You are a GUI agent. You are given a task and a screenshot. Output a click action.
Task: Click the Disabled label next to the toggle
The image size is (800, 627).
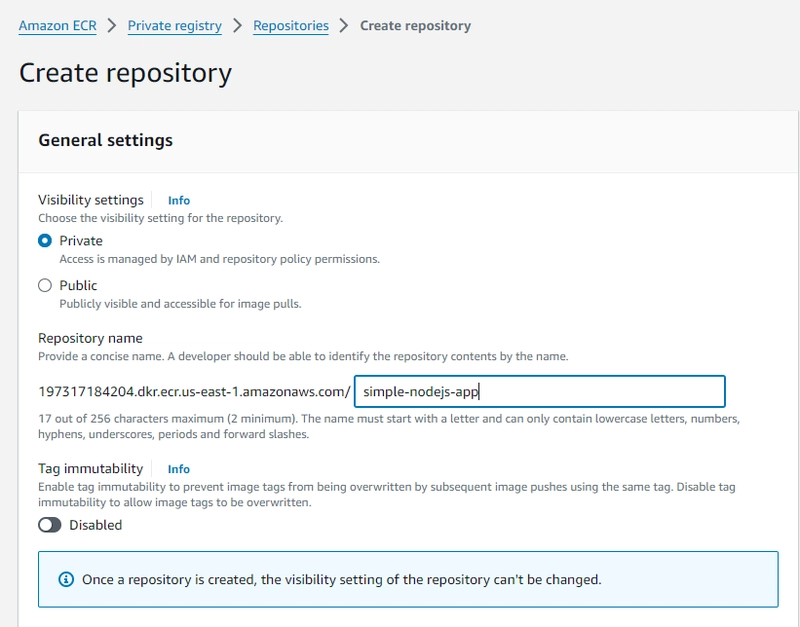click(95, 525)
